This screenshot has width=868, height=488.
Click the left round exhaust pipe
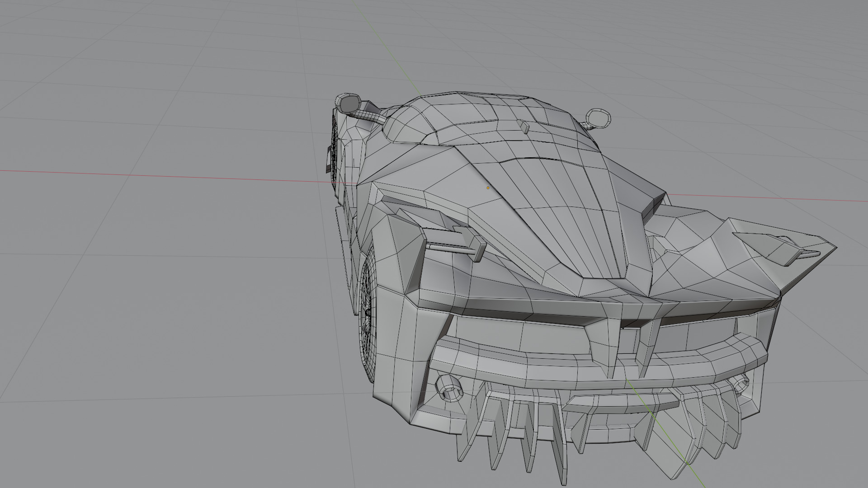point(449,388)
